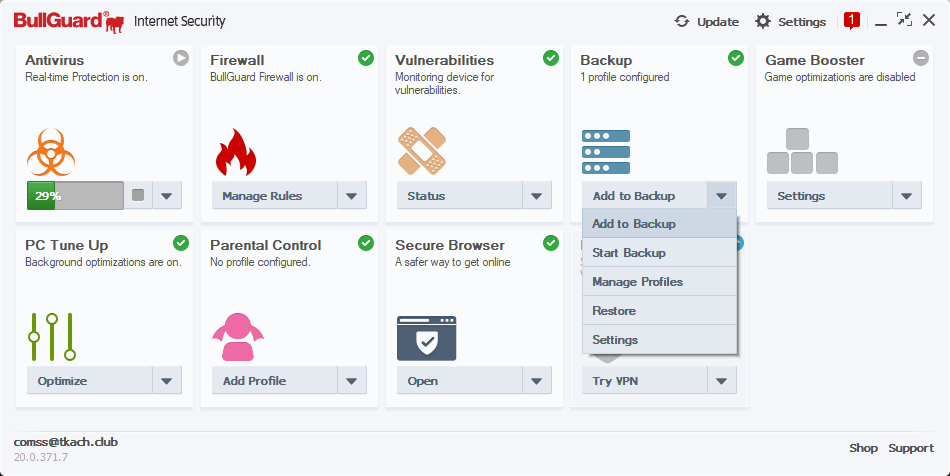Click the Antivirus play status indicator
The image size is (950, 476).
pyautogui.click(x=181, y=58)
